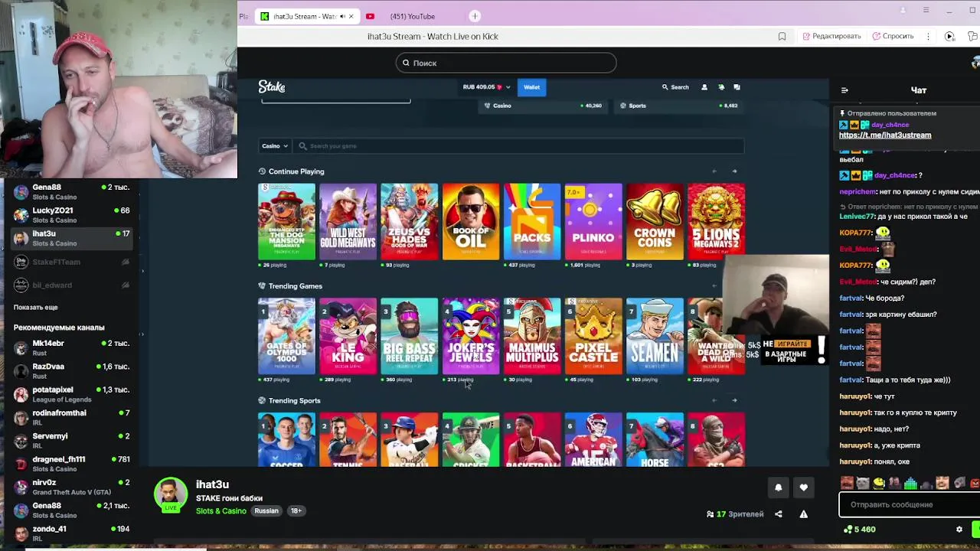
Task: Open Big Bass Reel Repeat game
Action: click(x=410, y=336)
